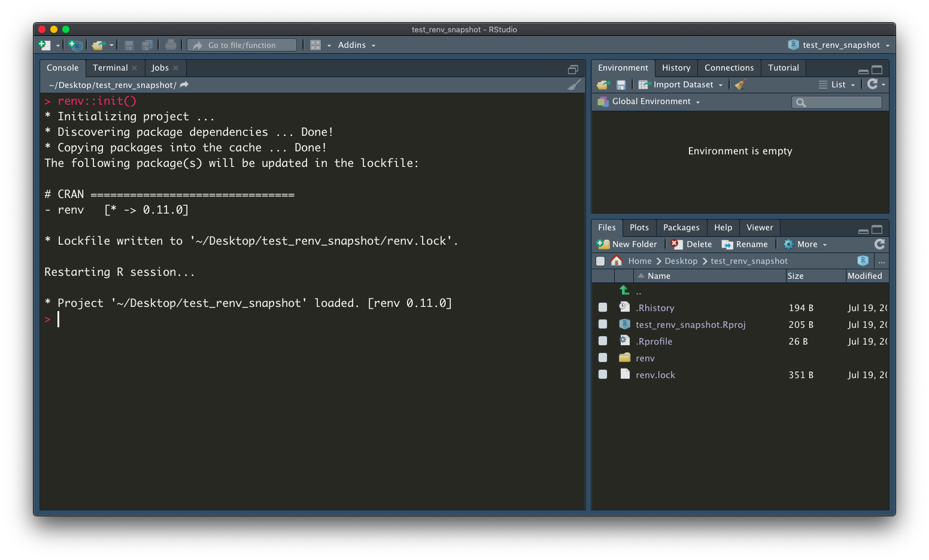Maximize the console pane
Screen dimensions: 929x560
click(x=573, y=69)
